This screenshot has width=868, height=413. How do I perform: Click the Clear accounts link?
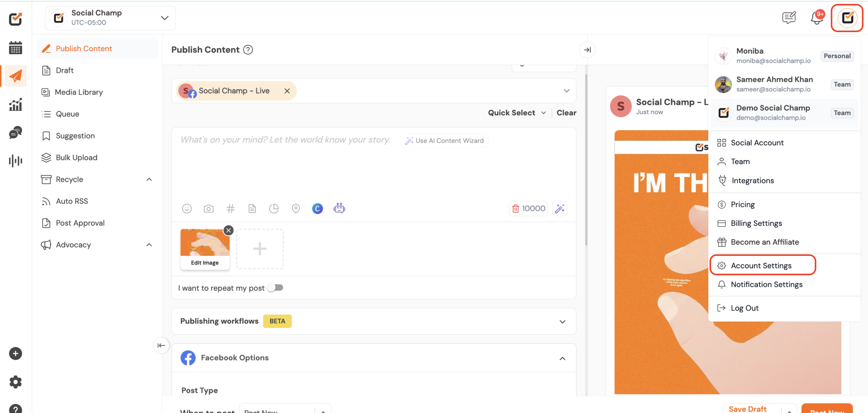pos(566,113)
